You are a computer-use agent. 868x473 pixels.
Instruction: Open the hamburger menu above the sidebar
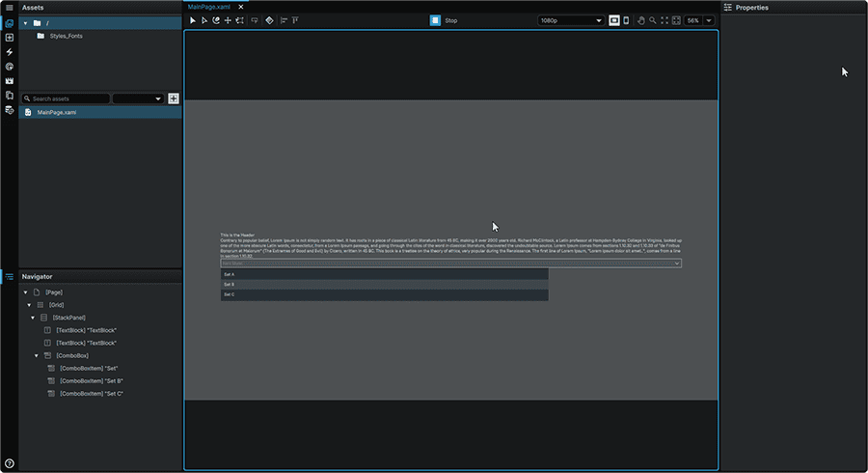[10, 7]
